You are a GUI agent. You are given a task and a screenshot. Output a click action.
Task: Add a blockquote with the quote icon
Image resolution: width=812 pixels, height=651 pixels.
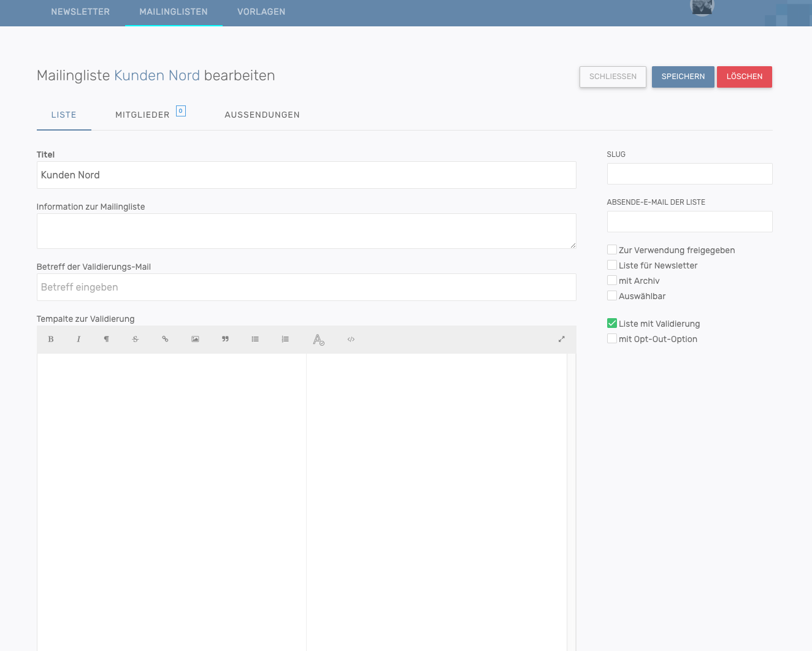[x=225, y=339]
